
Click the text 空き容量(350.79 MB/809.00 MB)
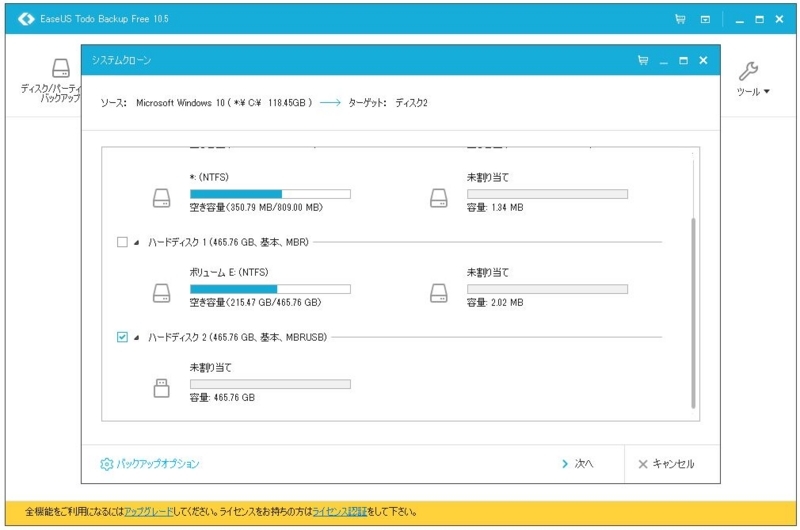(x=256, y=208)
